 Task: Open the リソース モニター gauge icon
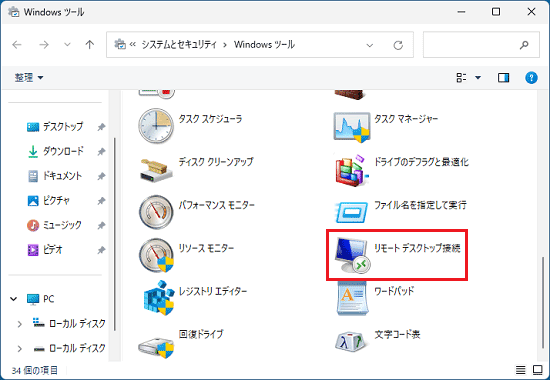coord(156,255)
